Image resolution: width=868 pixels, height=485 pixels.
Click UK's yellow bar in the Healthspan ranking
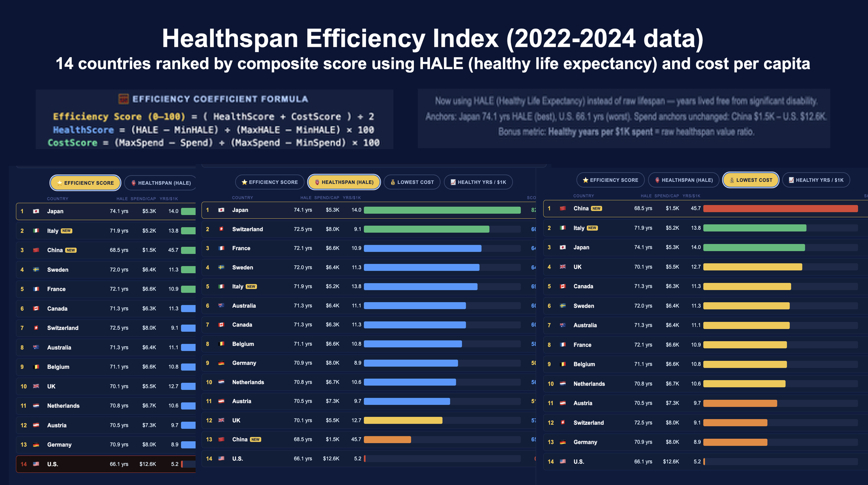point(403,420)
